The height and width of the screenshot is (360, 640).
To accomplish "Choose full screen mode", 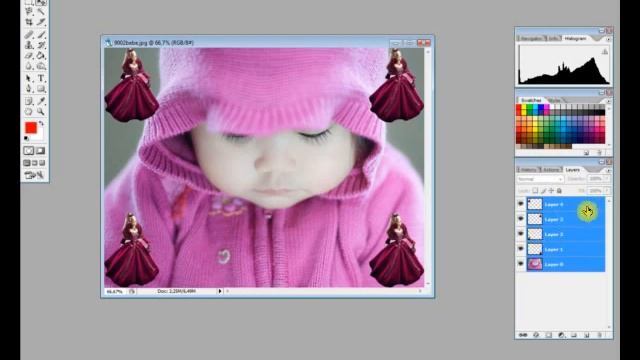I will point(42,163).
